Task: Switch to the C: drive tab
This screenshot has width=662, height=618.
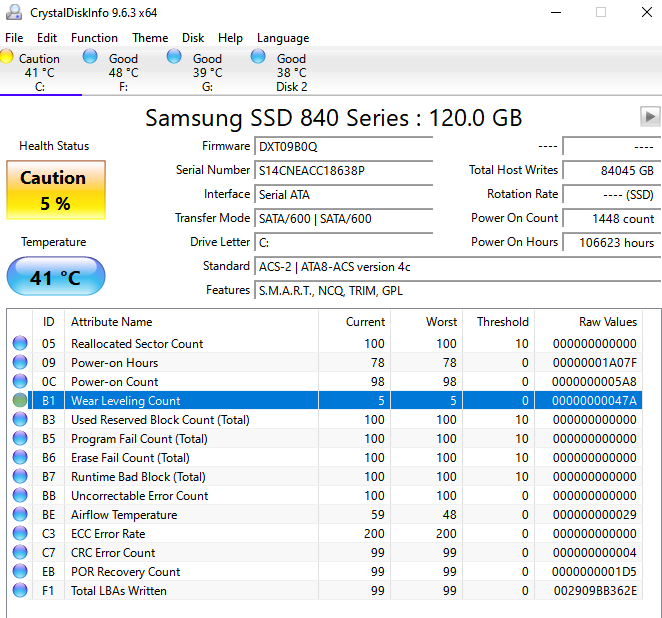Action: tap(40, 72)
